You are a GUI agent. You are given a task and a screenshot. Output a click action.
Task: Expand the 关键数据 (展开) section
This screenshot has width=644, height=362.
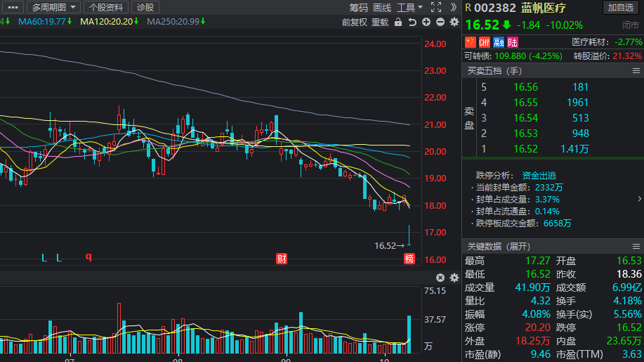pos(499,247)
